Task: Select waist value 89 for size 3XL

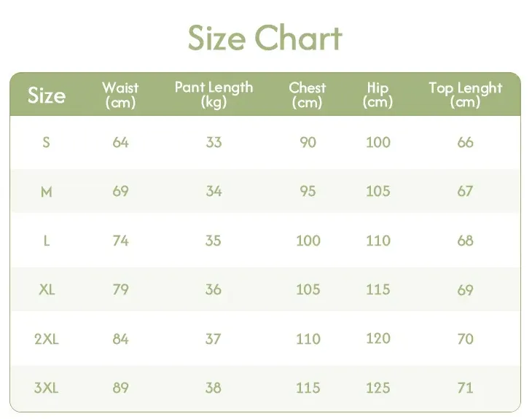Action: click(120, 388)
